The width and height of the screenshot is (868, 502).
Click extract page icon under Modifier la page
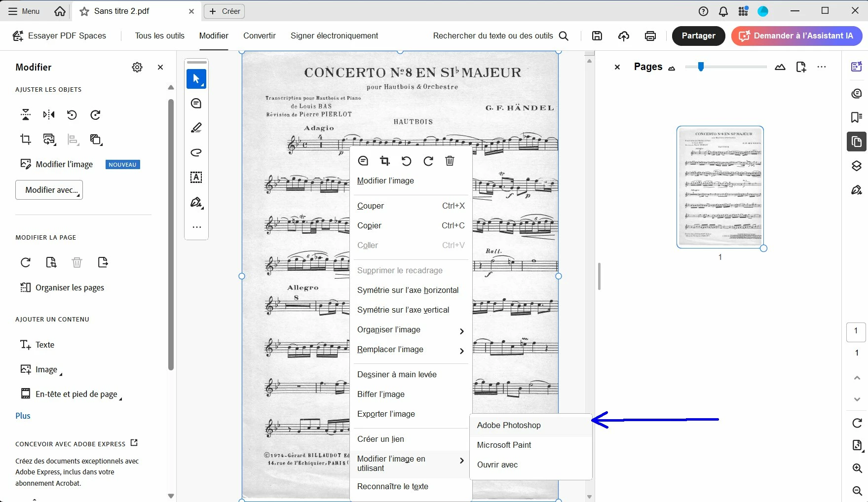[x=103, y=262]
